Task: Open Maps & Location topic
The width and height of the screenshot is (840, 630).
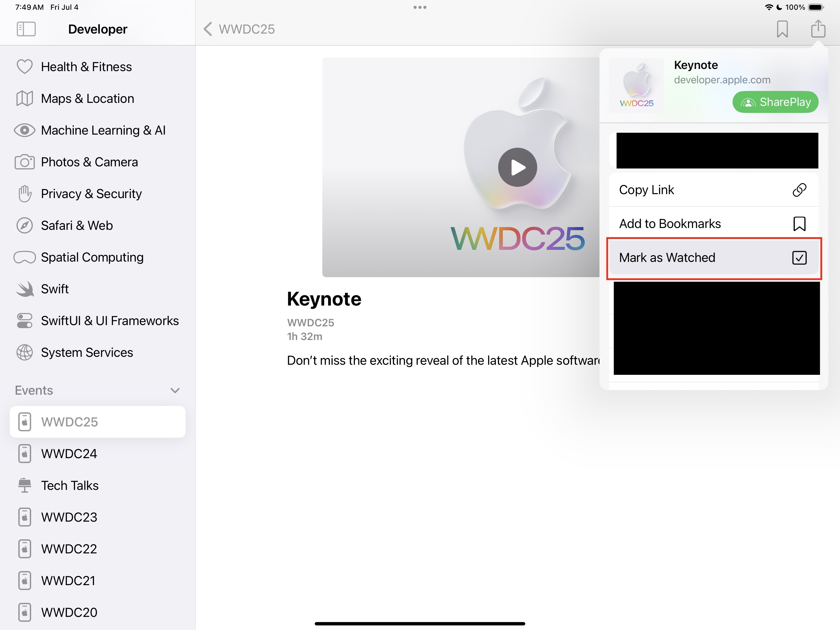Action: click(x=98, y=98)
